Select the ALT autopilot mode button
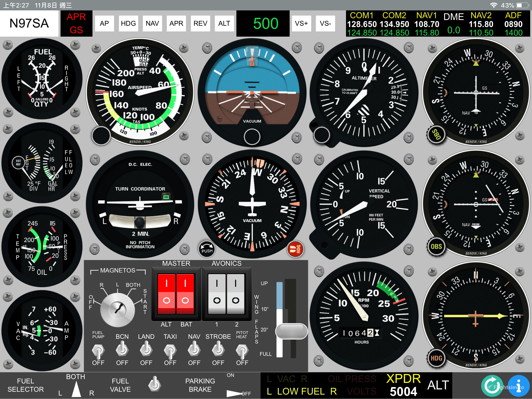 point(224,23)
